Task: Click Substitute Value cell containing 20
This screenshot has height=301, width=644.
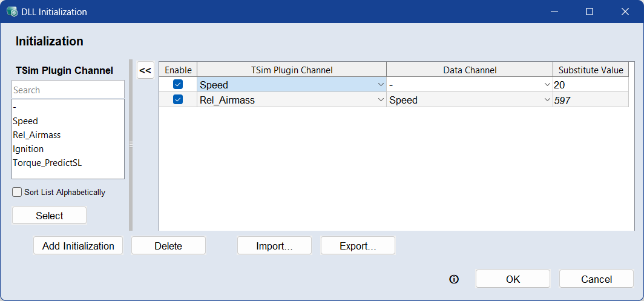Action: (590, 85)
